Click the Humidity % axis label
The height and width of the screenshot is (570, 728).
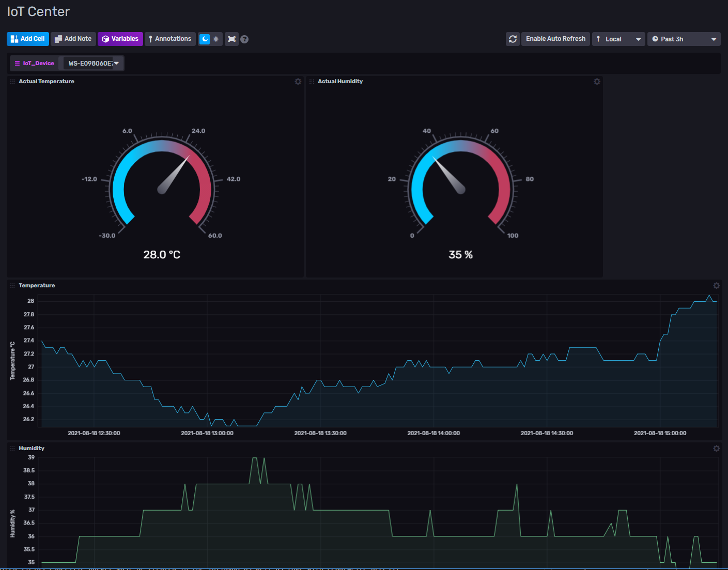12,523
